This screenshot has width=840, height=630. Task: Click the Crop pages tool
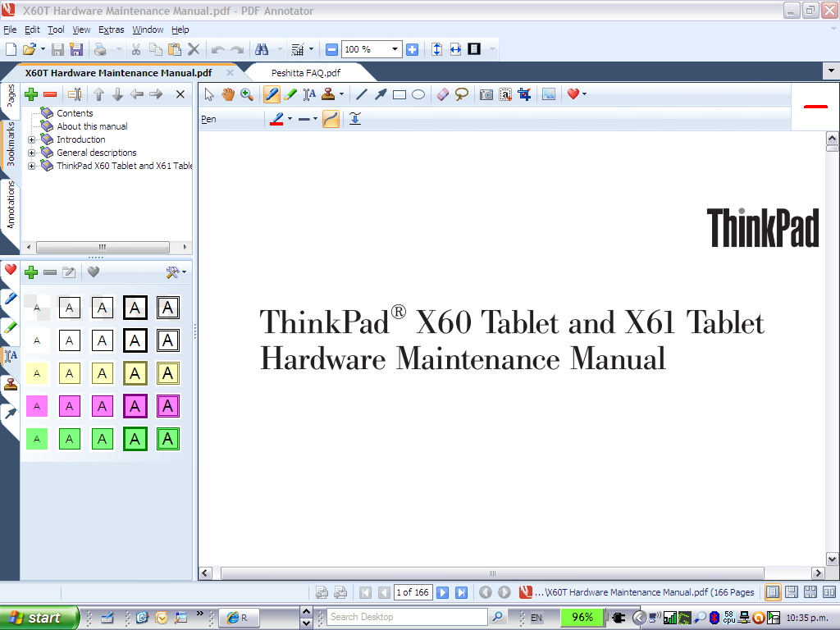[x=524, y=95]
